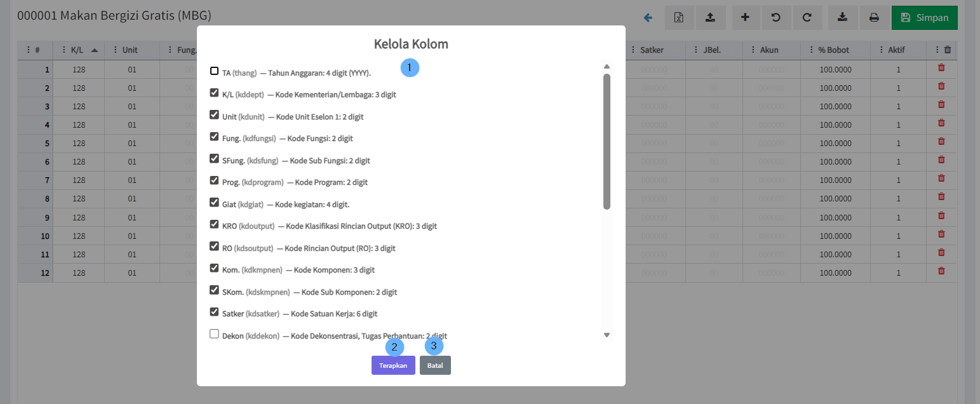
Task: Click the redo icon
Action: coord(807,18)
